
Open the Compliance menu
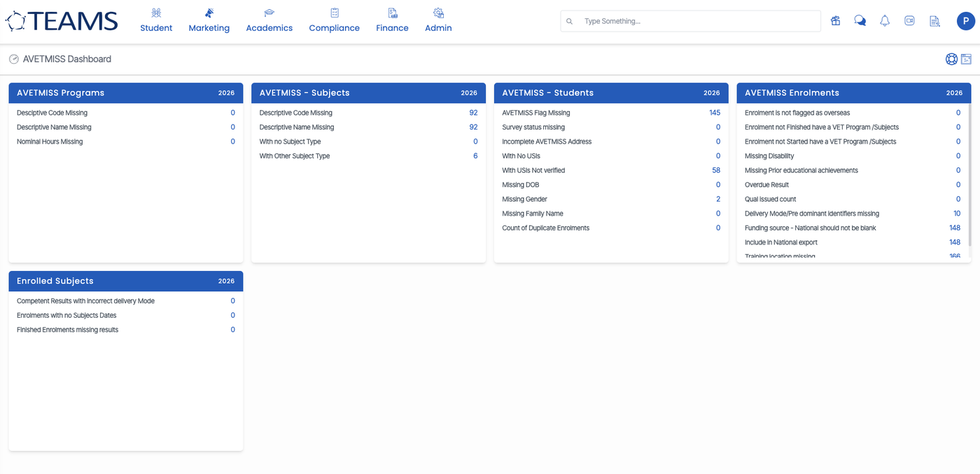tap(335, 20)
